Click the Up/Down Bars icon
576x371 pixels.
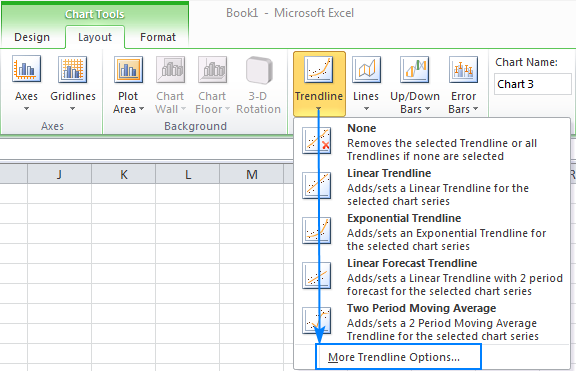(414, 69)
